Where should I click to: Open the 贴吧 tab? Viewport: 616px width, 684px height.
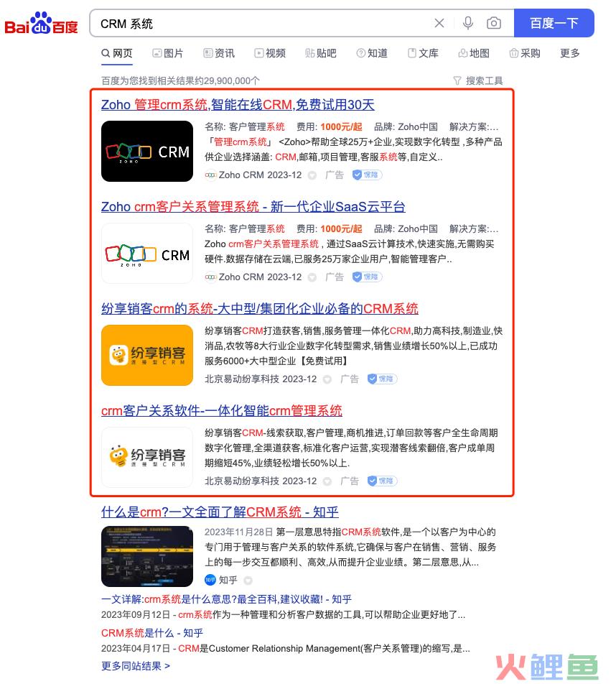click(321, 53)
